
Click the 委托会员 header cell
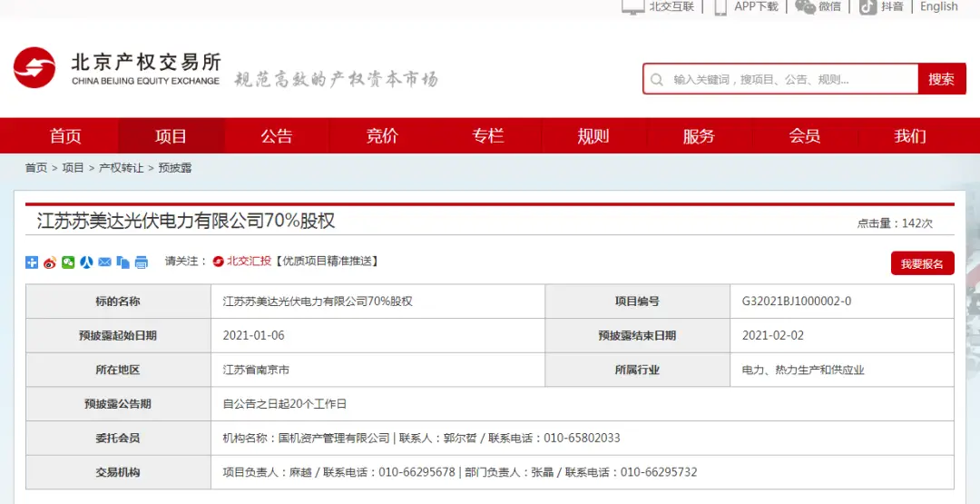click(x=118, y=438)
